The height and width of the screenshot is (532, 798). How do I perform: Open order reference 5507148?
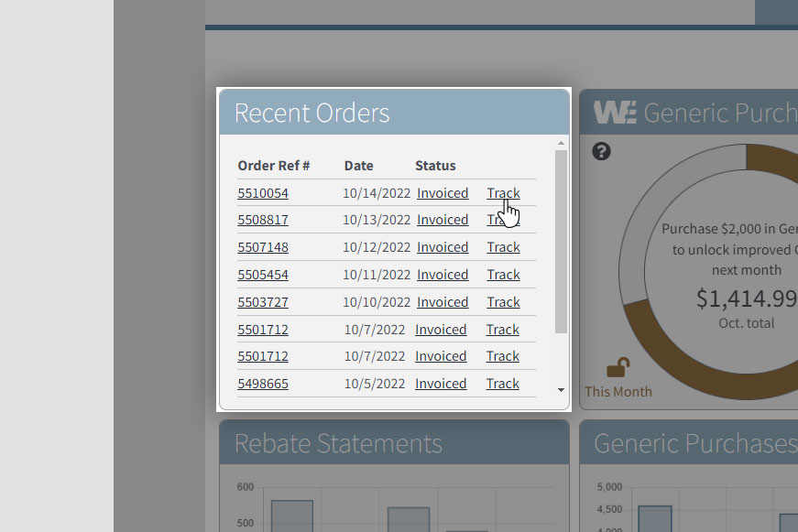tap(263, 247)
